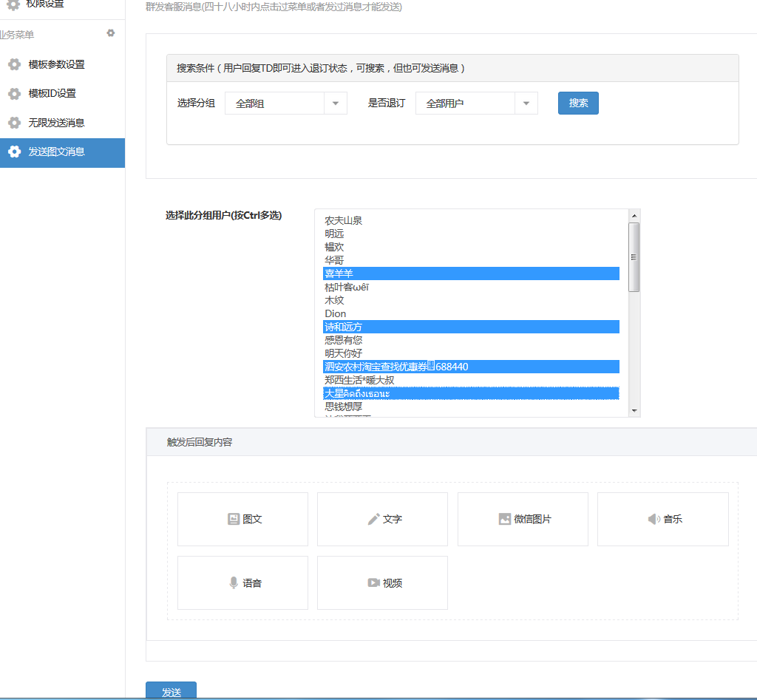757x700 pixels.
Task: Click gear icon next to 无限发送消息
Action: 15,123
